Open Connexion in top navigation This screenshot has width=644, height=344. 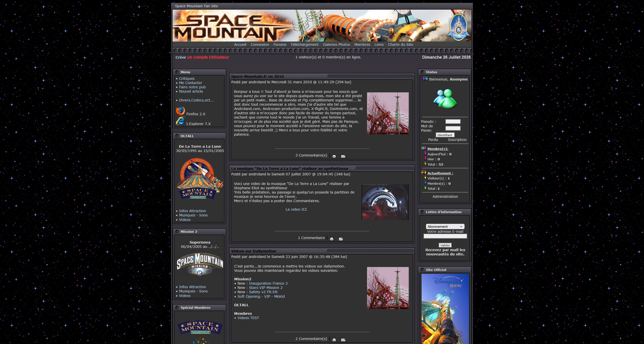[x=260, y=45]
